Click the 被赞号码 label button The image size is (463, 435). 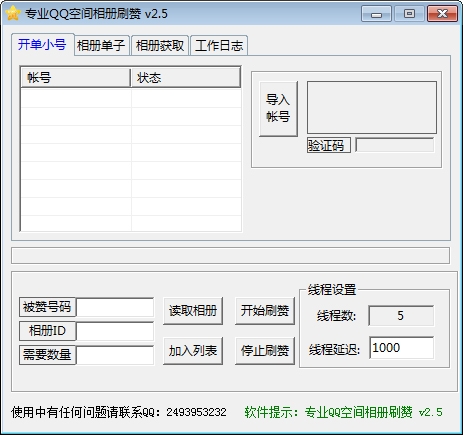pos(47,307)
